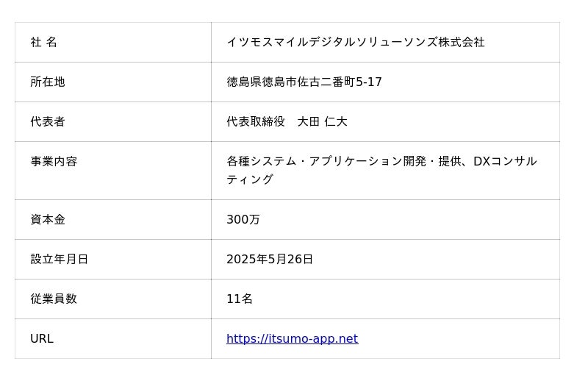Image resolution: width=588 pixels, height=381 pixels.
Task: Select the company name イツモスマイルデジタルソリューソンズ株式会社
Action: click(355, 43)
